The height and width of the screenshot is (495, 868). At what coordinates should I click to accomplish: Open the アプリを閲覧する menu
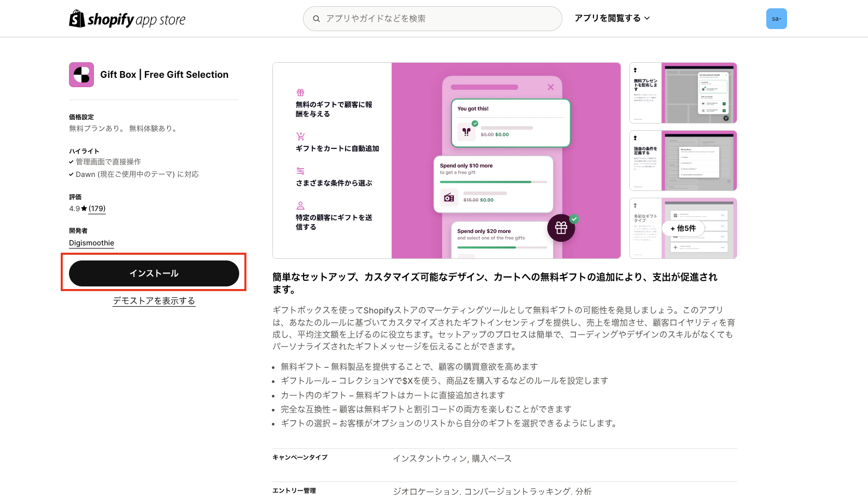tap(607, 18)
